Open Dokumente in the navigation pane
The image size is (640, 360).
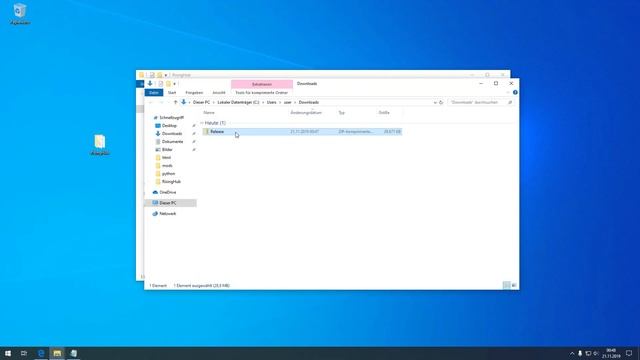point(172,142)
